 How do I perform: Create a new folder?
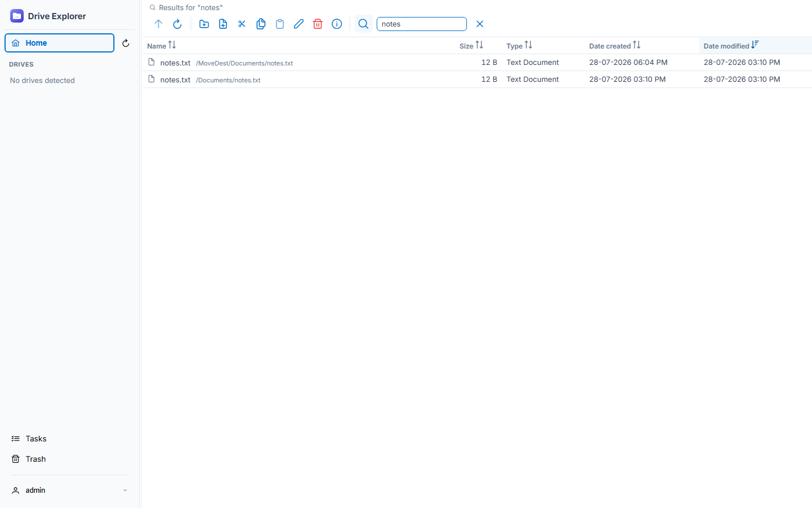[x=204, y=24]
